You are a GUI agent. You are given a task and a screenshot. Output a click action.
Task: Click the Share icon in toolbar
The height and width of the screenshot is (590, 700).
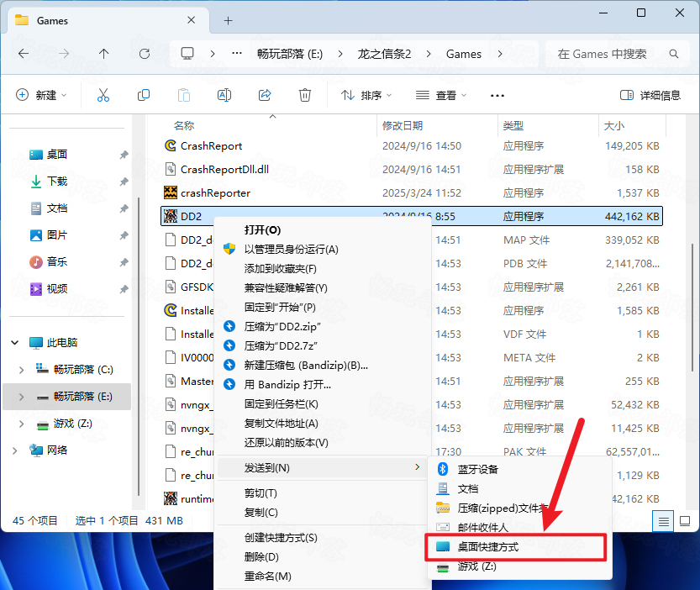click(265, 95)
